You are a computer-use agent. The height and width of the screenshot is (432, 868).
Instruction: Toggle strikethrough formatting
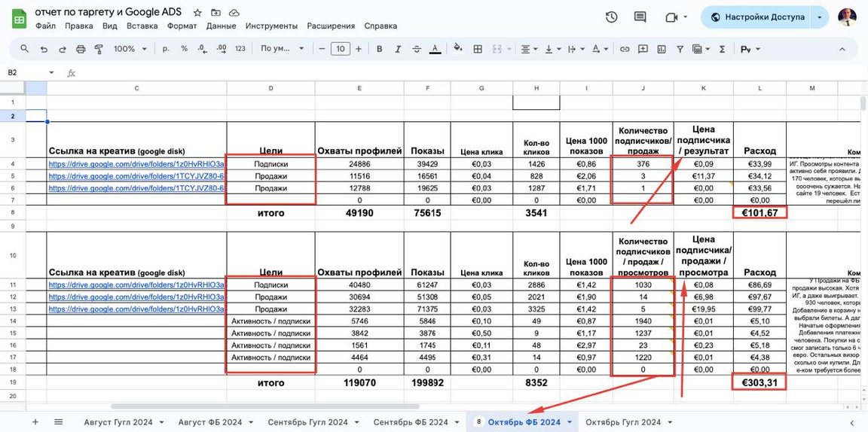point(417,49)
